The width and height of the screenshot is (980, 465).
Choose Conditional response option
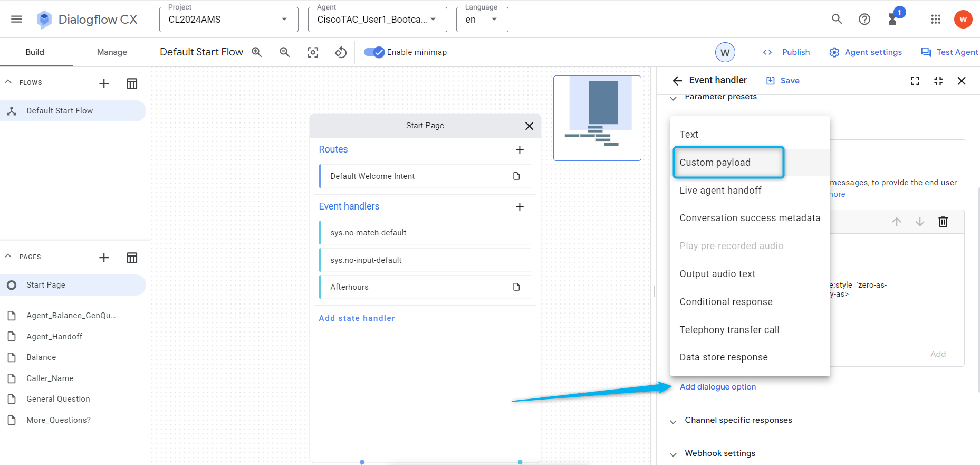pos(750,302)
